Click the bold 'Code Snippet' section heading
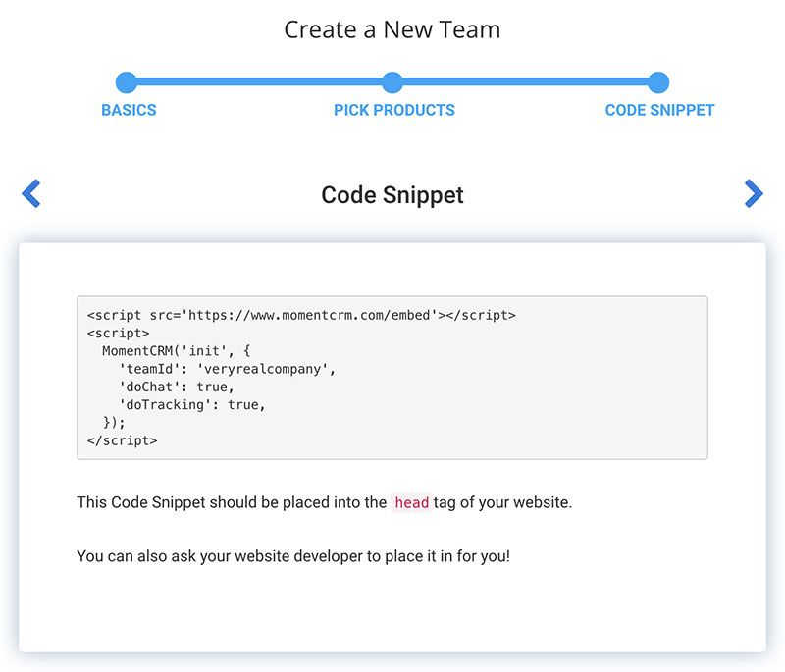Image resolution: width=785 pixels, height=672 pixels. (x=392, y=194)
